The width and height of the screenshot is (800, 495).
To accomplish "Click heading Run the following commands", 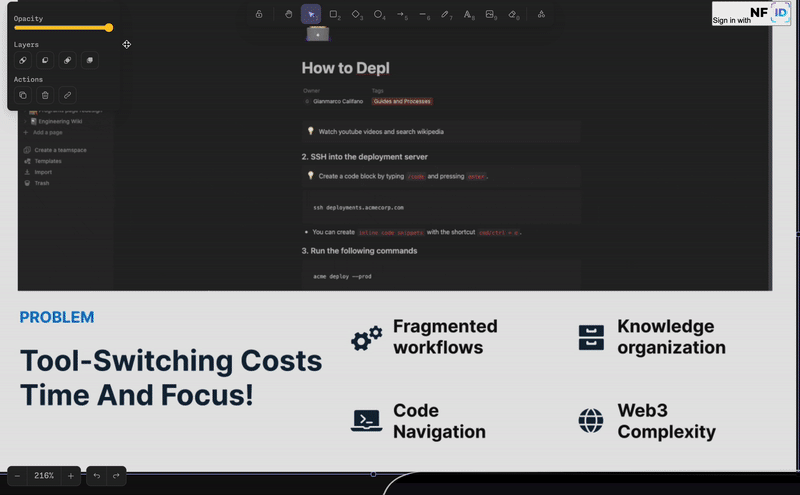I will pyautogui.click(x=359, y=251).
